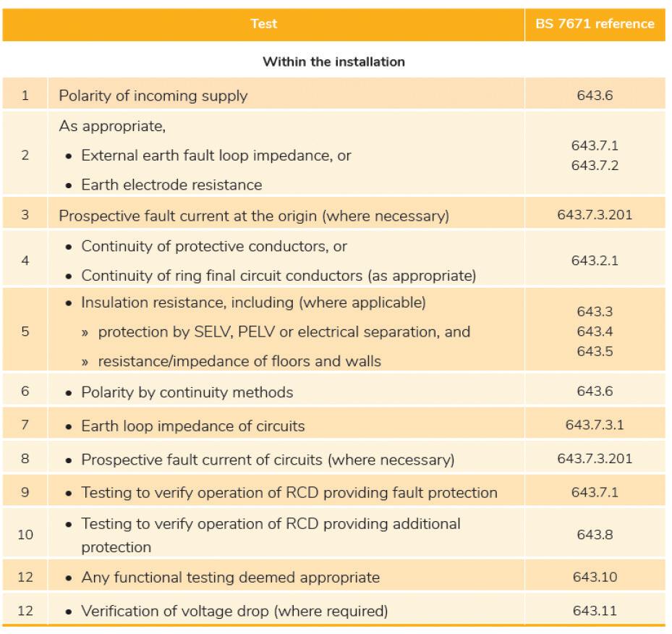Select the 'Within the installation' heading
This screenshot has width=672, height=634.
click(334, 62)
